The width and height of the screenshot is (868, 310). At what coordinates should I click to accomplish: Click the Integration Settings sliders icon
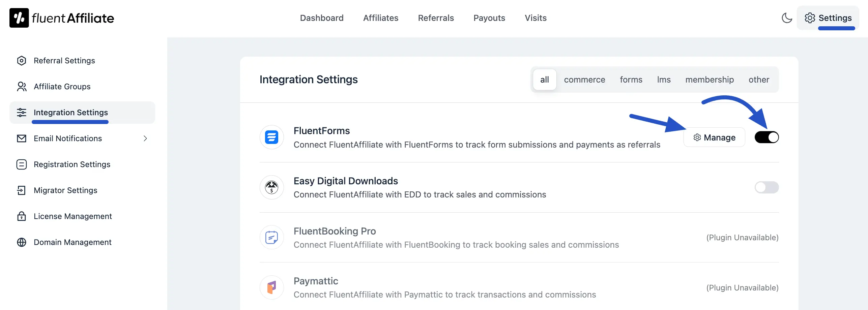point(22,113)
